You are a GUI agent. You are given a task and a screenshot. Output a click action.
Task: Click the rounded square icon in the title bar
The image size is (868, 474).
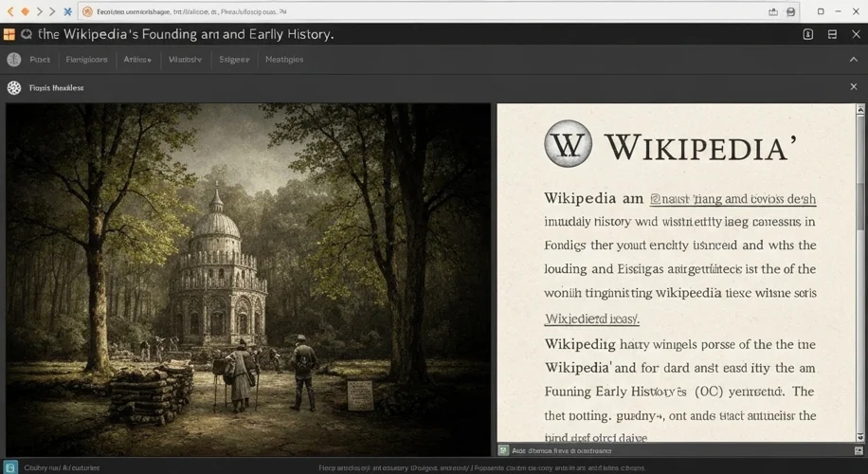[x=807, y=34]
